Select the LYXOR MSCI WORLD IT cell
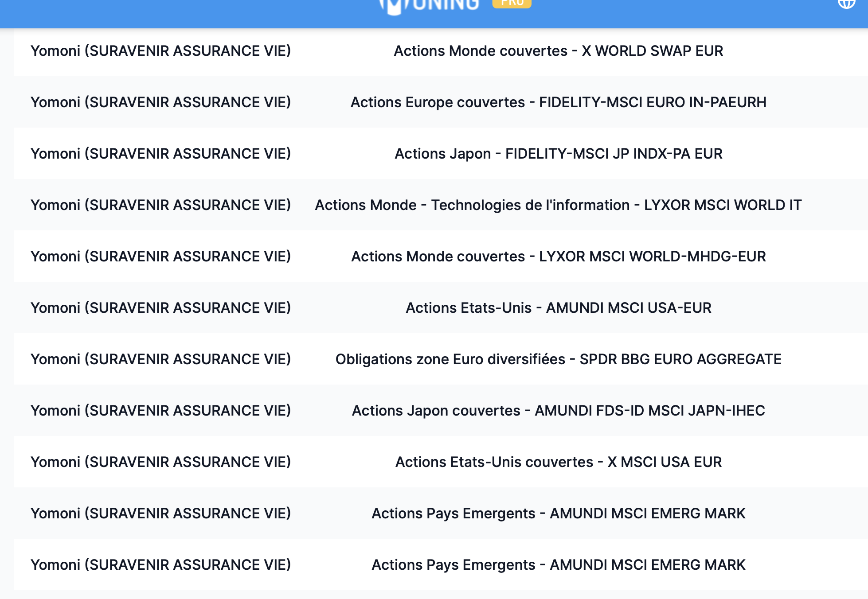The width and height of the screenshot is (868, 599). click(558, 205)
